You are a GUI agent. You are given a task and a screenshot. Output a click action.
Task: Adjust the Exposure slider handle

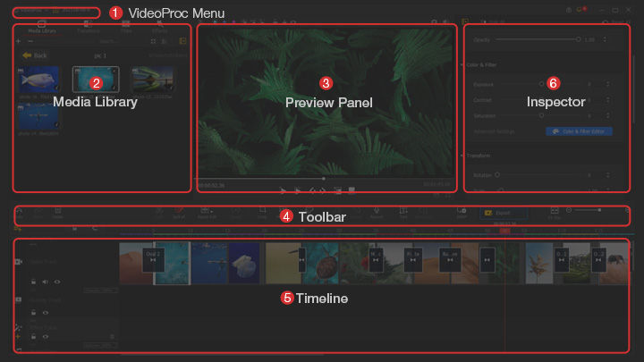pos(541,84)
